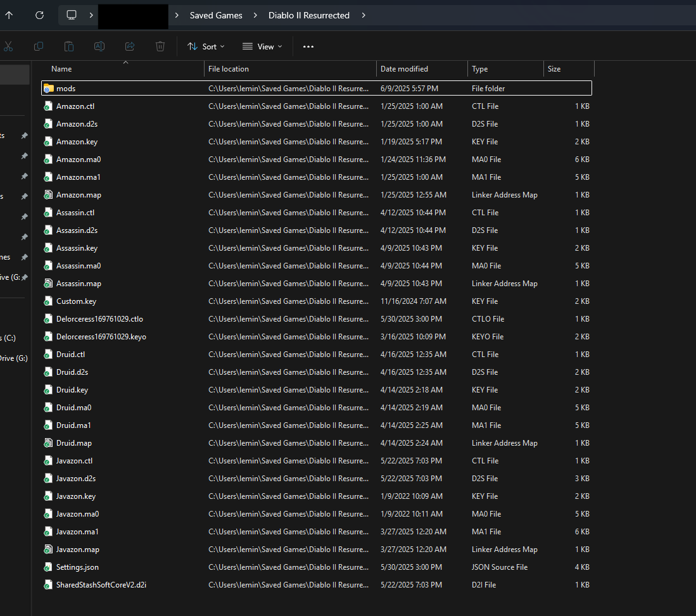Select the Amazon.key file name
Image resolution: width=696 pixels, height=616 pixels.
coord(77,142)
